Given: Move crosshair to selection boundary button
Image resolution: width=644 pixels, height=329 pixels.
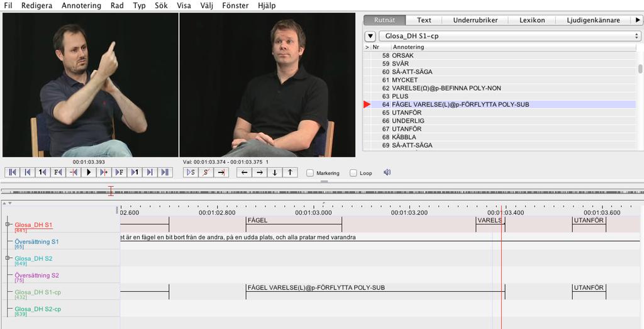Looking at the screenshot, I should 221,172.
